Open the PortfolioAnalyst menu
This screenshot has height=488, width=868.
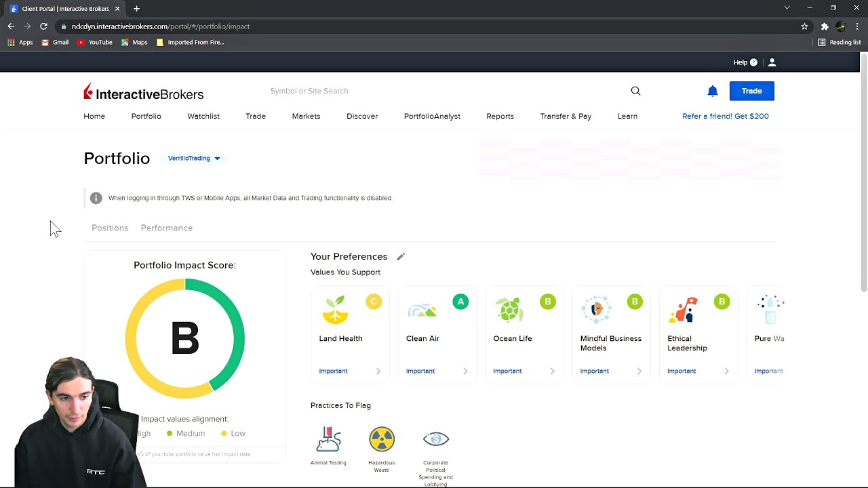432,116
